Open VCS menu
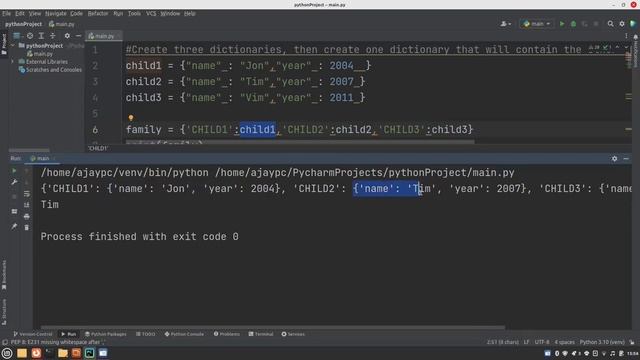Viewport: 640px width, 360px height. pos(151,13)
